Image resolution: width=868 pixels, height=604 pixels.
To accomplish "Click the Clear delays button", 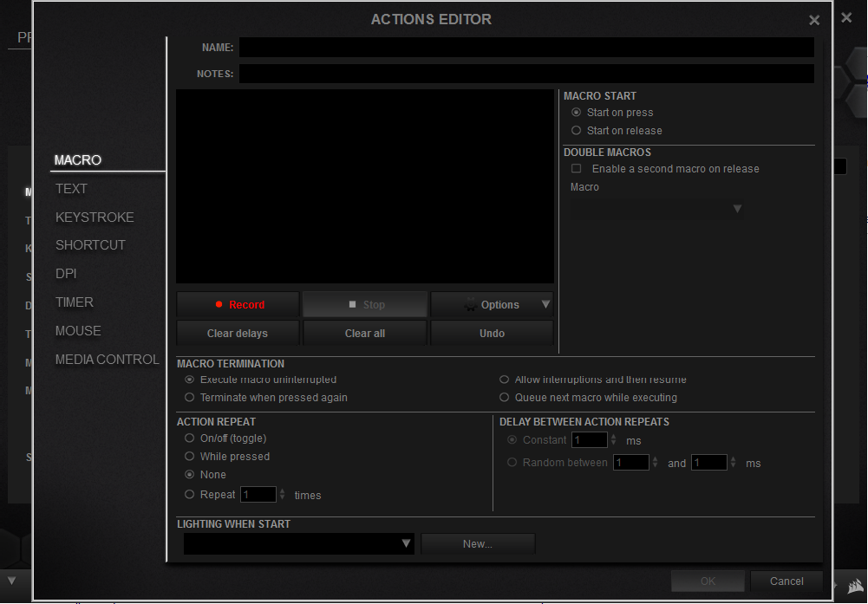I will [x=238, y=333].
